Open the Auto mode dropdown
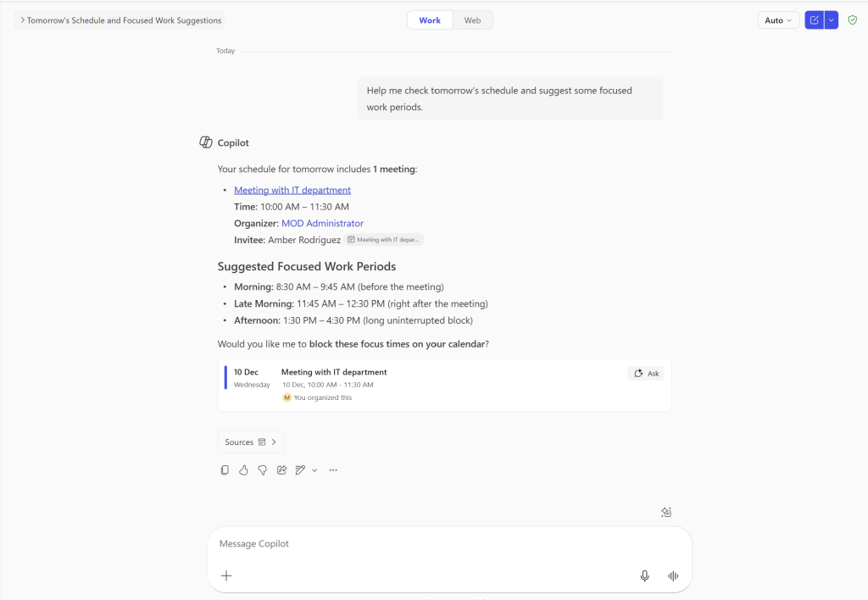 tap(778, 20)
